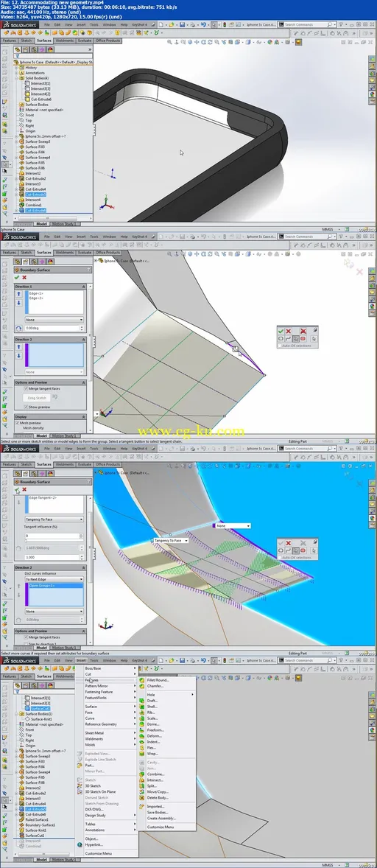Click New document icon in top frame toolbar
This screenshot has height=868, width=377.
click(x=161, y=24)
